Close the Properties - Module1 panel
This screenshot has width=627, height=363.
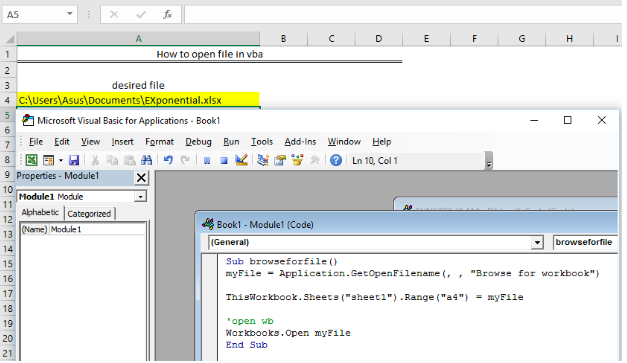[141, 178]
